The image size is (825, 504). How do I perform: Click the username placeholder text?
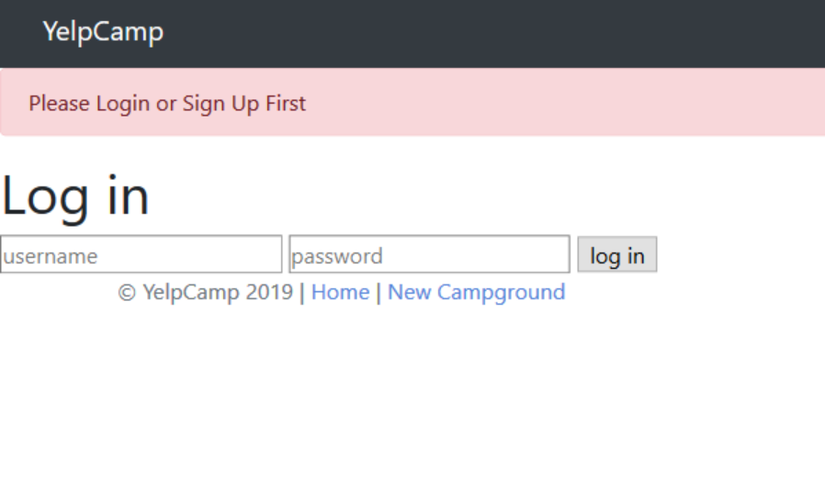click(51, 256)
